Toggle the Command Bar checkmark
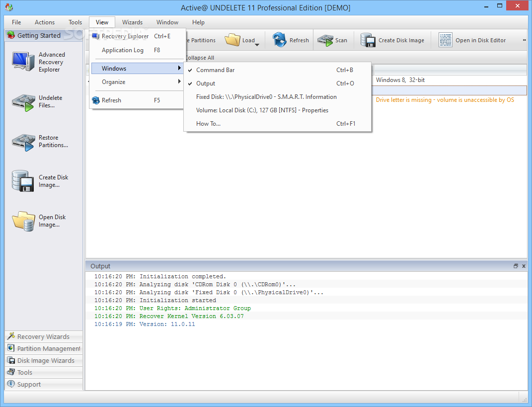532x407 pixels. pyautogui.click(x=190, y=70)
